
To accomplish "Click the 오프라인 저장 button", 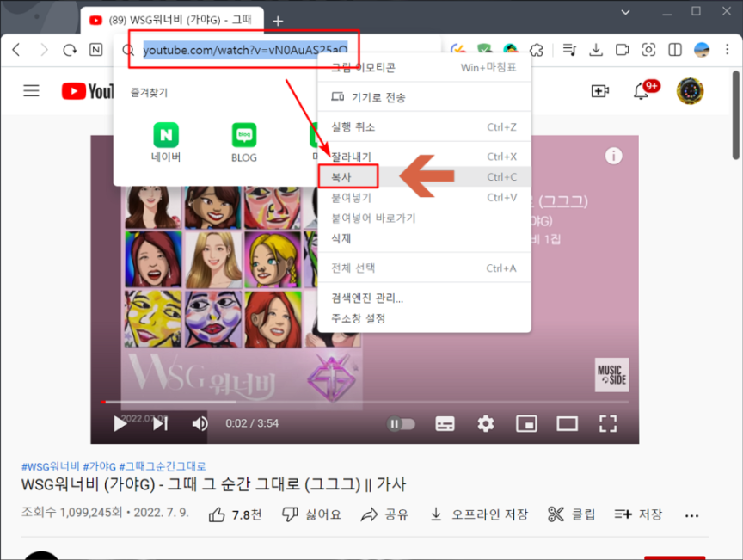I will (479, 514).
